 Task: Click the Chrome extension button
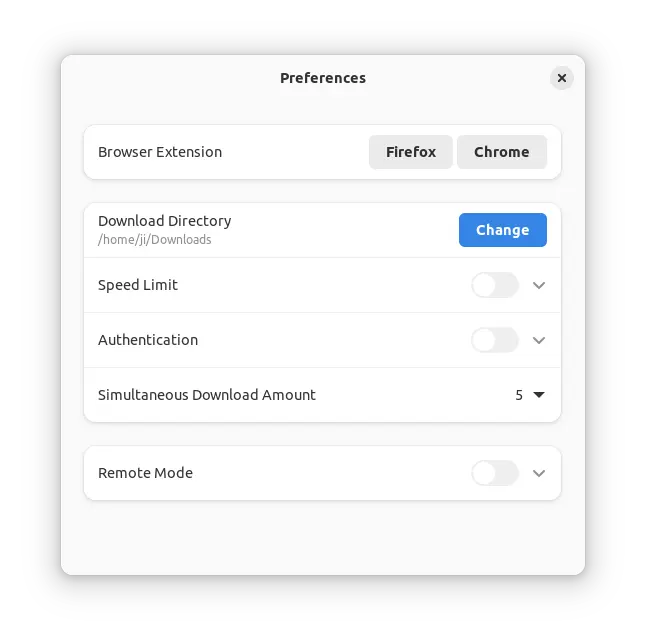501,152
